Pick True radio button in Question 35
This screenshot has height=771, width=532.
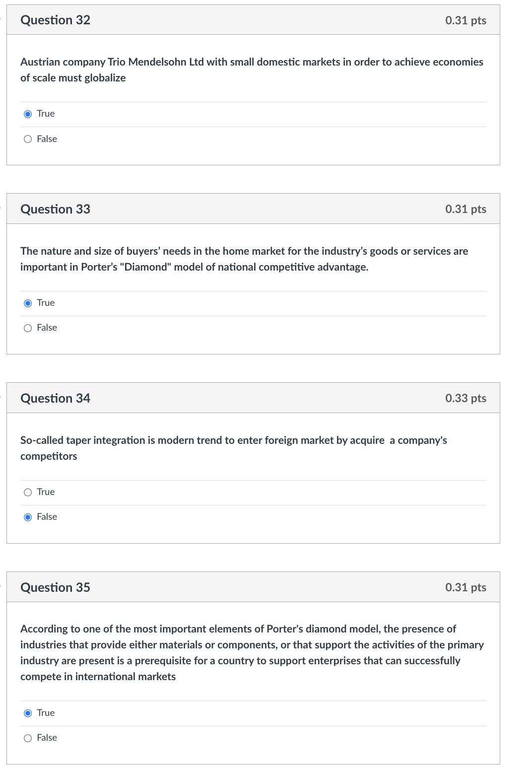(28, 713)
